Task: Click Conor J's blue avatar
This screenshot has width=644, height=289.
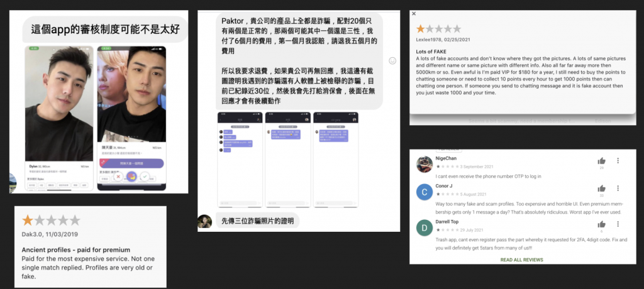Action: click(x=424, y=192)
